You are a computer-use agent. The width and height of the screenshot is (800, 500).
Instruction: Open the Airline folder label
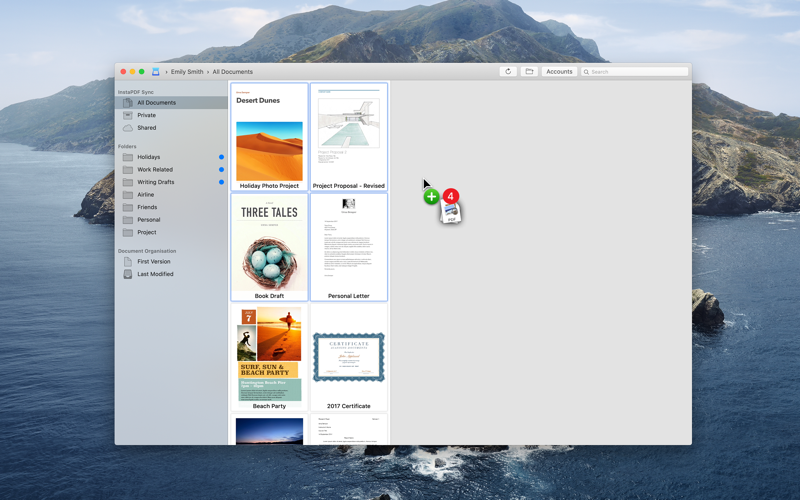click(x=145, y=195)
